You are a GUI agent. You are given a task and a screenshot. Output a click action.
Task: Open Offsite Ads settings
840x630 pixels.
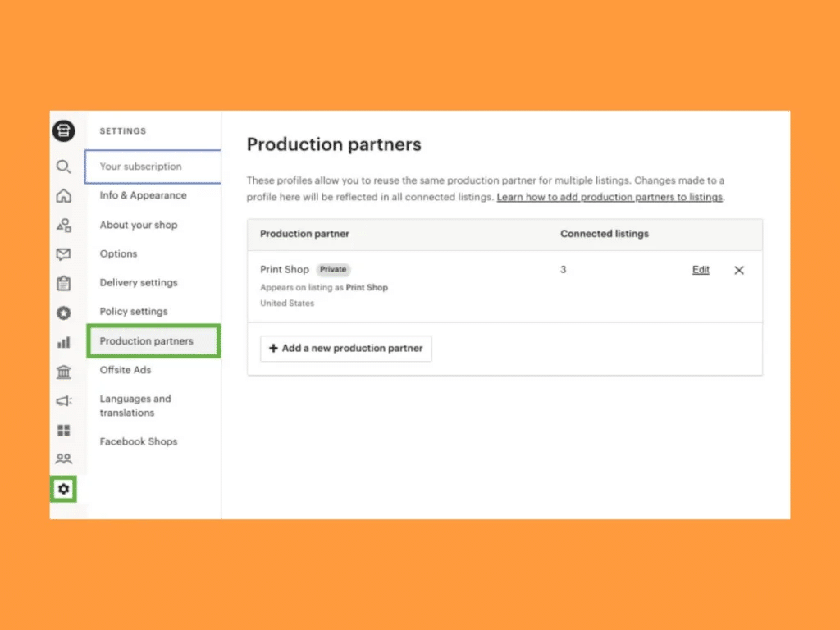[x=126, y=370]
